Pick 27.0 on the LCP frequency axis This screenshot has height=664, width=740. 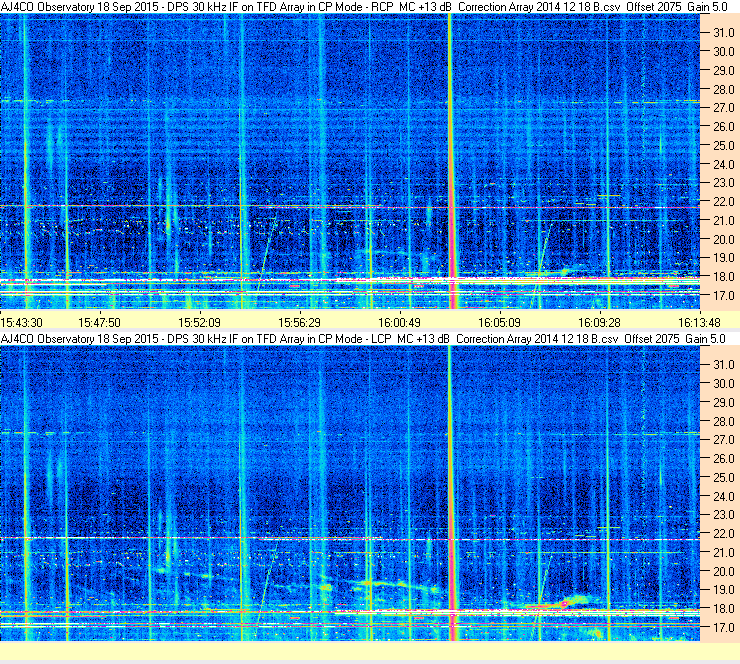[723, 440]
